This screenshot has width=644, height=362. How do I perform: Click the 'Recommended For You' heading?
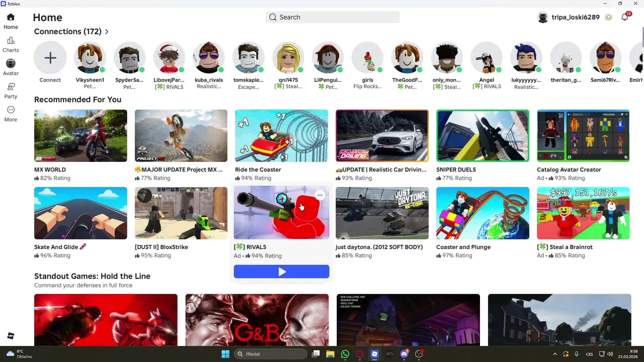coord(77,100)
